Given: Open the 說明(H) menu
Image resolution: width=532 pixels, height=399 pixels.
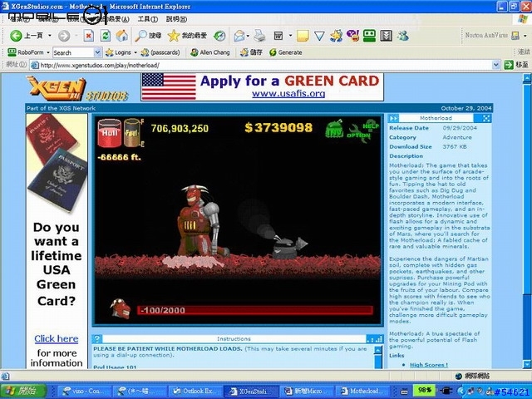Looking at the screenshot, I should click(x=176, y=19).
